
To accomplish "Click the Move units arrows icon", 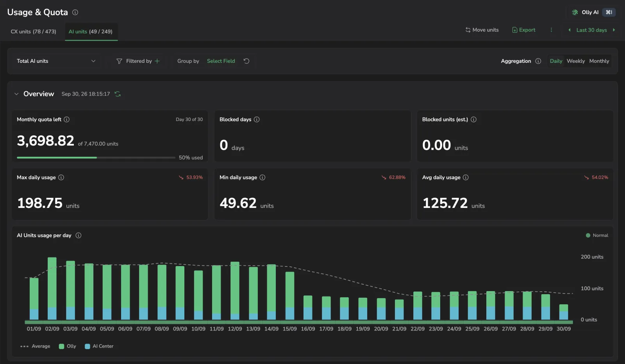I will coord(468,30).
